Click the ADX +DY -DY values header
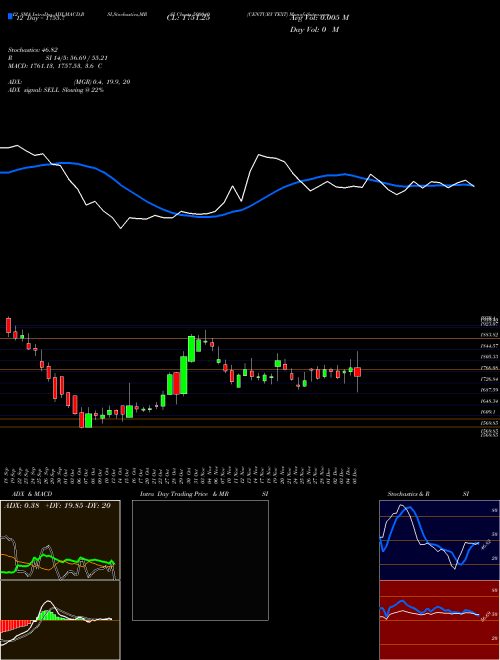The width and height of the screenshot is (500, 660). (x=57, y=506)
